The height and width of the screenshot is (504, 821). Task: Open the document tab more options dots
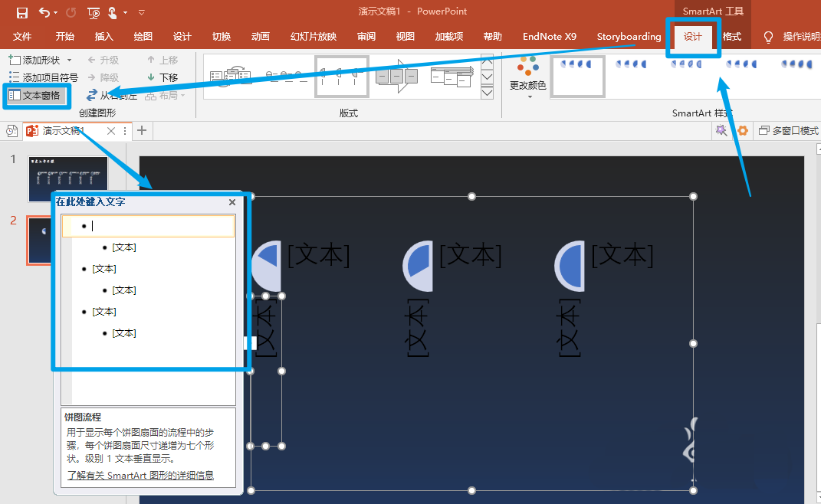click(x=125, y=131)
